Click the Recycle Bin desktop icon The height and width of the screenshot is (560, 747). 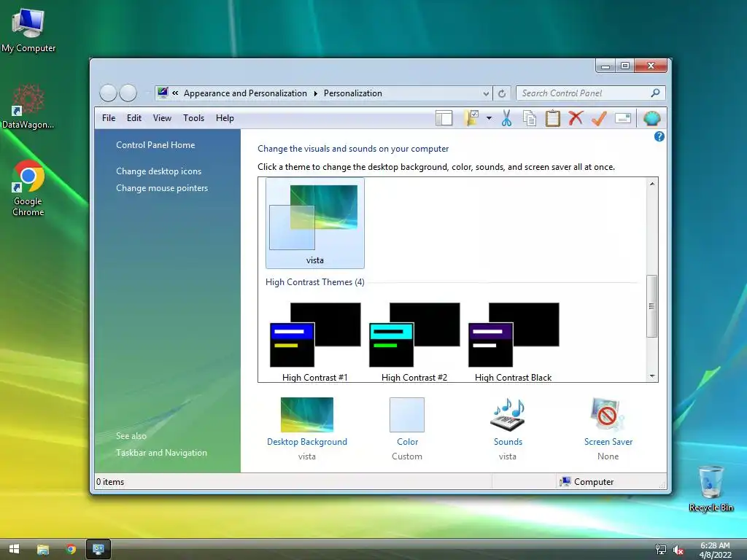[711, 488]
